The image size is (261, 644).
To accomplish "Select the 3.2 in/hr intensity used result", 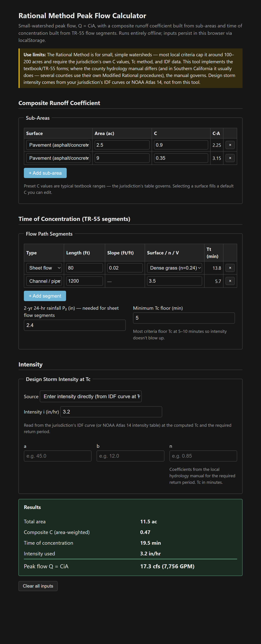I will tap(150, 553).
